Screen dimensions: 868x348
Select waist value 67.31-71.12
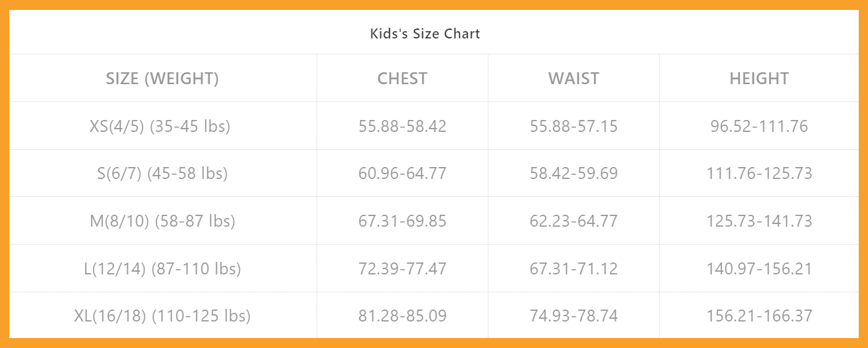pos(573,268)
